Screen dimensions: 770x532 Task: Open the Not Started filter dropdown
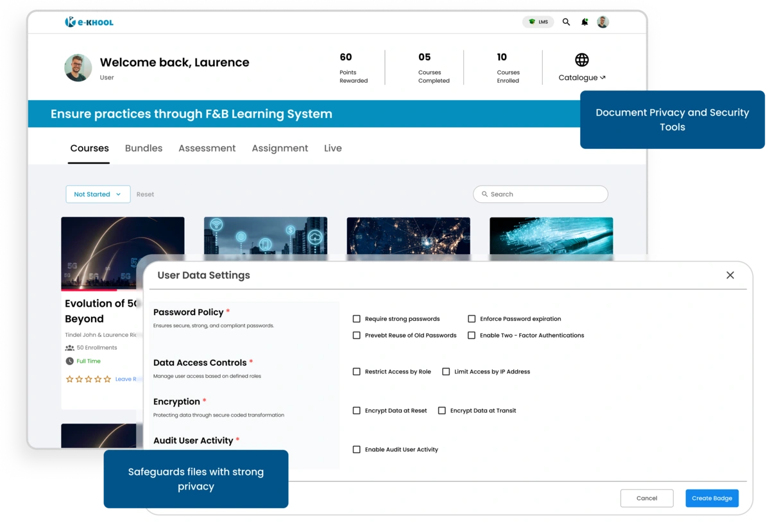98,194
